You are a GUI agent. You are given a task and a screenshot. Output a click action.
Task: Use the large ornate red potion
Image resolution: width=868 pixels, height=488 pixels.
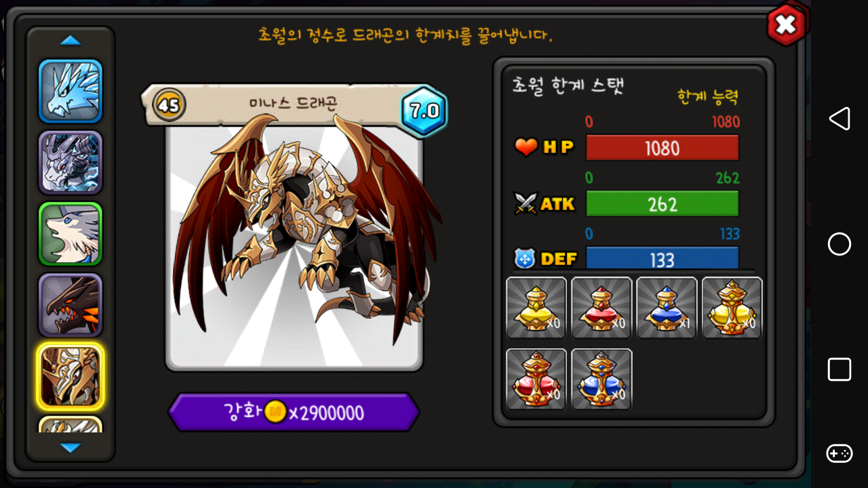536,379
